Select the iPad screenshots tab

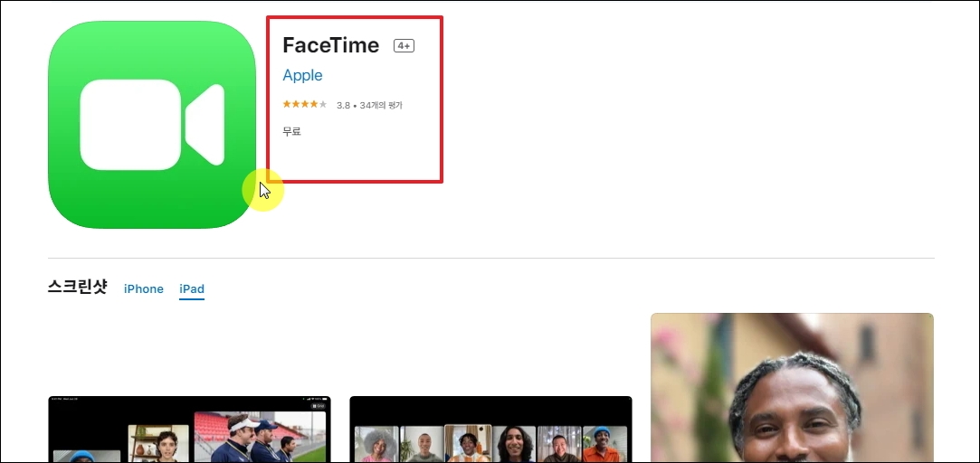pyautogui.click(x=192, y=288)
